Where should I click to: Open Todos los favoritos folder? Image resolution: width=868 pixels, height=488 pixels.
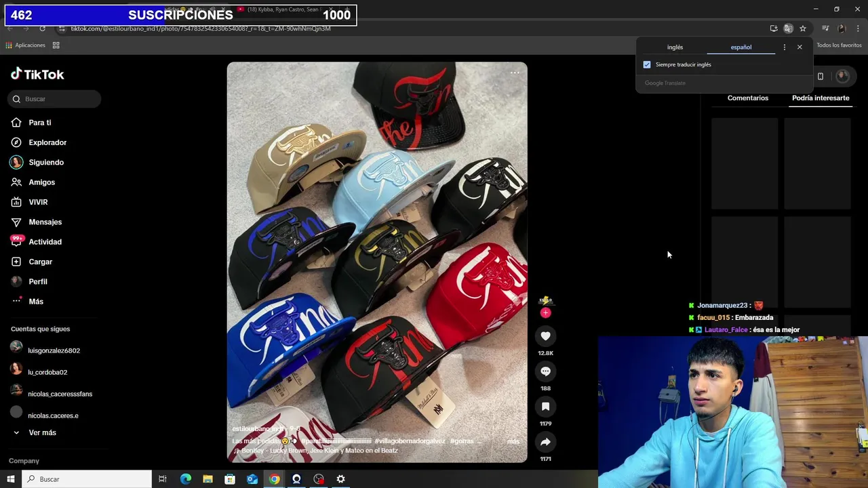(839, 45)
